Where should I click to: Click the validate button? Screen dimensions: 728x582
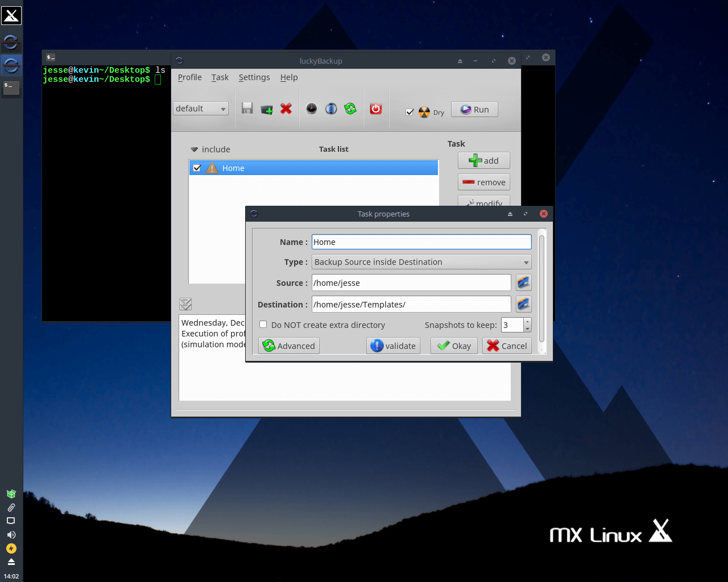tap(394, 346)
